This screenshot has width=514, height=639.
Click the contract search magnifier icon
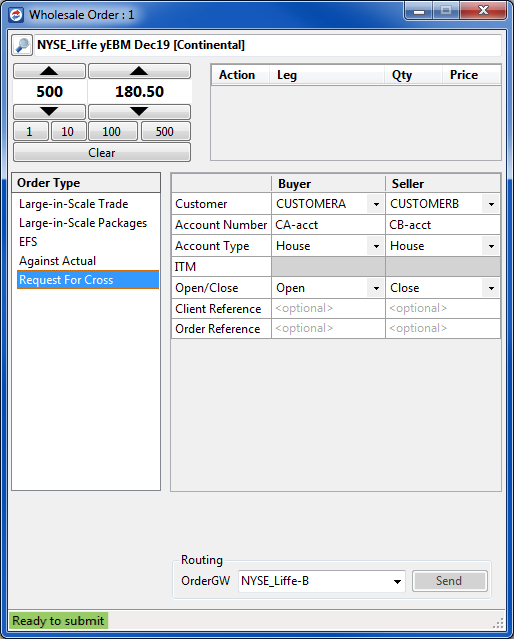pos(22,45)
